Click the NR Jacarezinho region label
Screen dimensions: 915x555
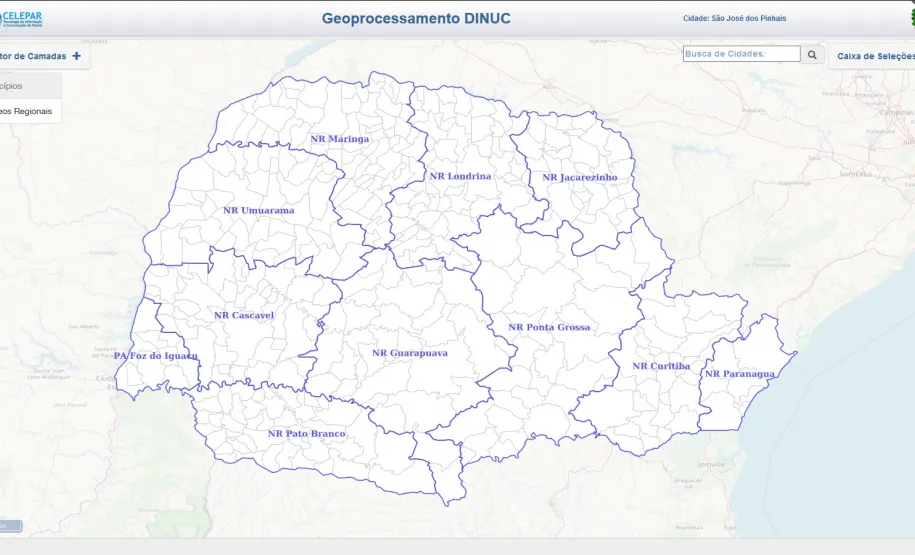[579, 177]
